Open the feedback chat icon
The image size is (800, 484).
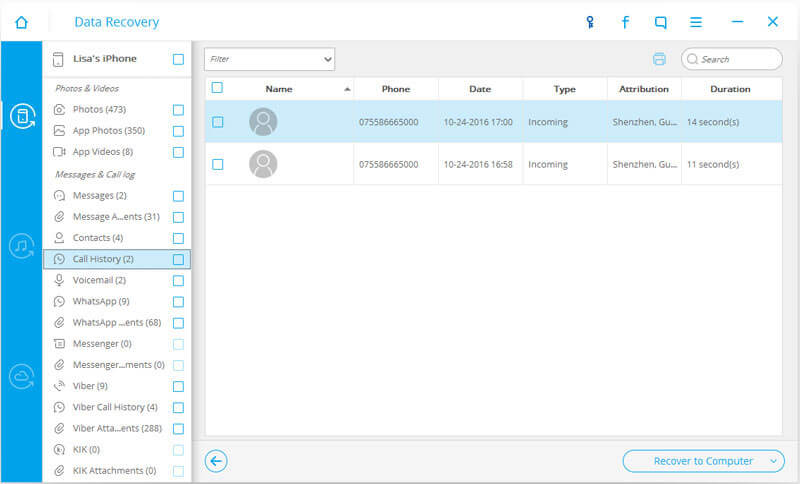[x=660, y=22]
